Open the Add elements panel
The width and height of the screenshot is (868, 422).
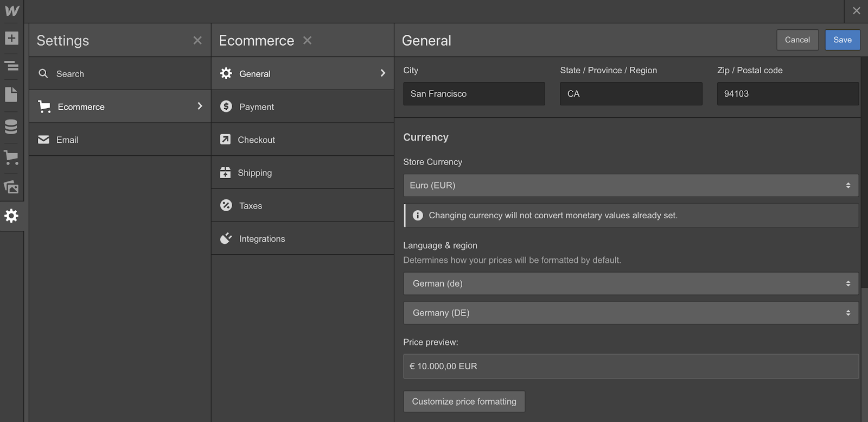11,38
